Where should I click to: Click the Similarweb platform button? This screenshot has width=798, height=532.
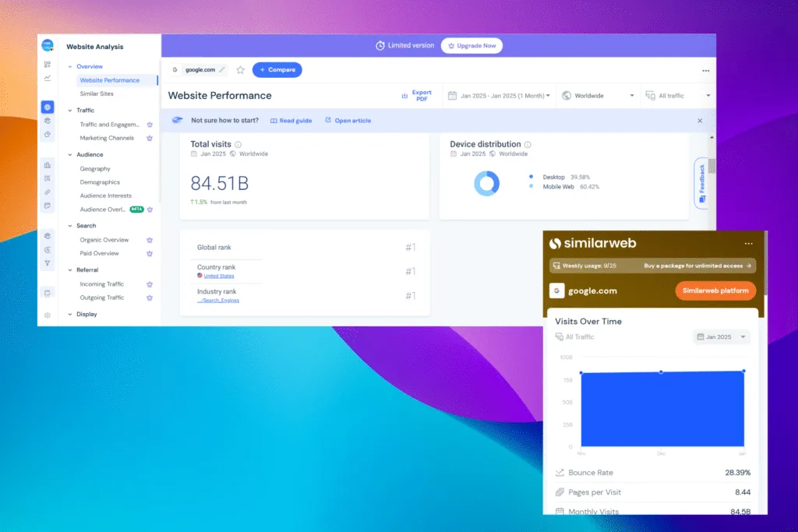(715, 291)
